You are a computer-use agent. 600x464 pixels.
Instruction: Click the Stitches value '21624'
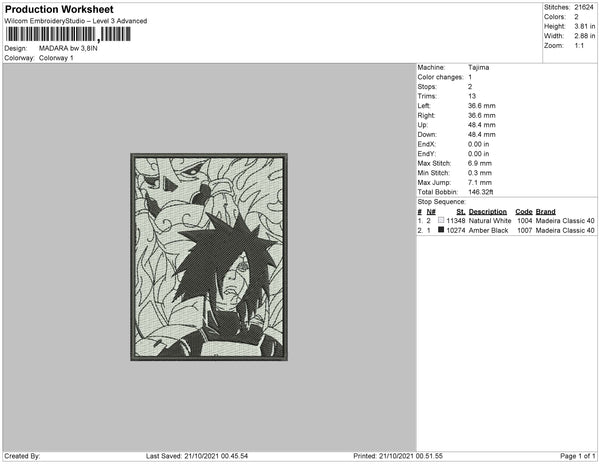pos(584,7)
